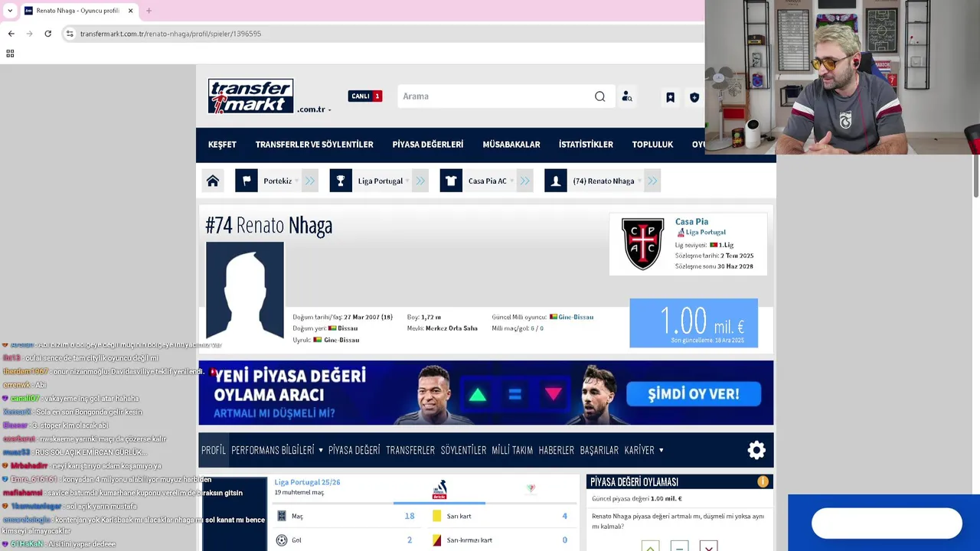Expand the .com.tr domain selector
Image resolution: width=980 pixels, height=551 pixels.
click(315, 109)
